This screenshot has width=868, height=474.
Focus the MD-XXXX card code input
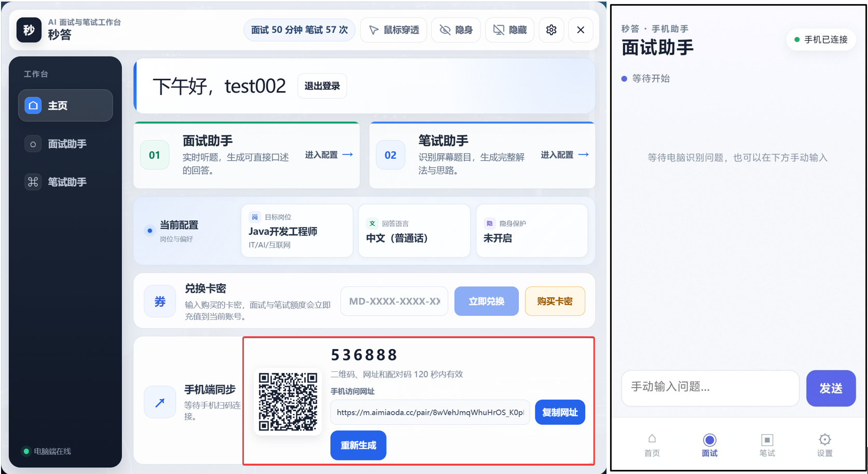394,301
